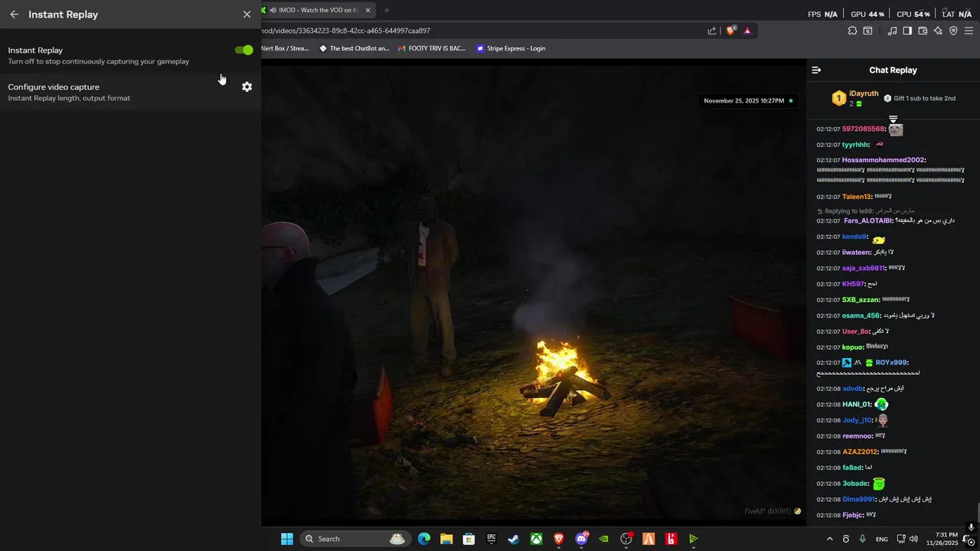Click username osama_456 in chat
This screenshot has width=980, height=551.
click(x=861, y=315)
